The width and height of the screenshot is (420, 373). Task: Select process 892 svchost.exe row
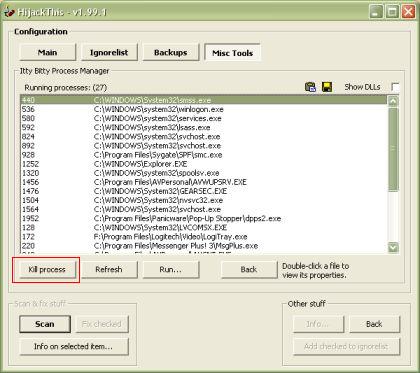pyautogui.click(x=204, y=146)
